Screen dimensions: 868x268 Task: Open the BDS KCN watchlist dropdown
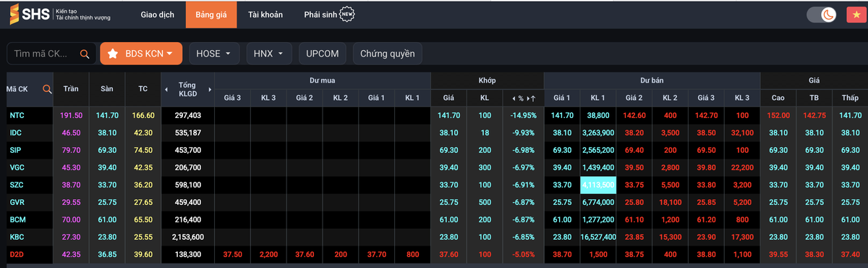pyautogui.click(x=140, y=54)
